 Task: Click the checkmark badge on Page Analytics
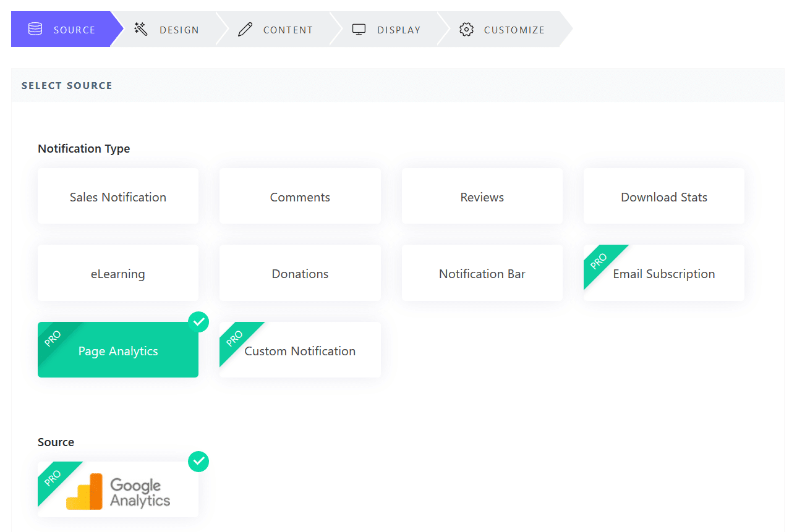coord(198,322)
